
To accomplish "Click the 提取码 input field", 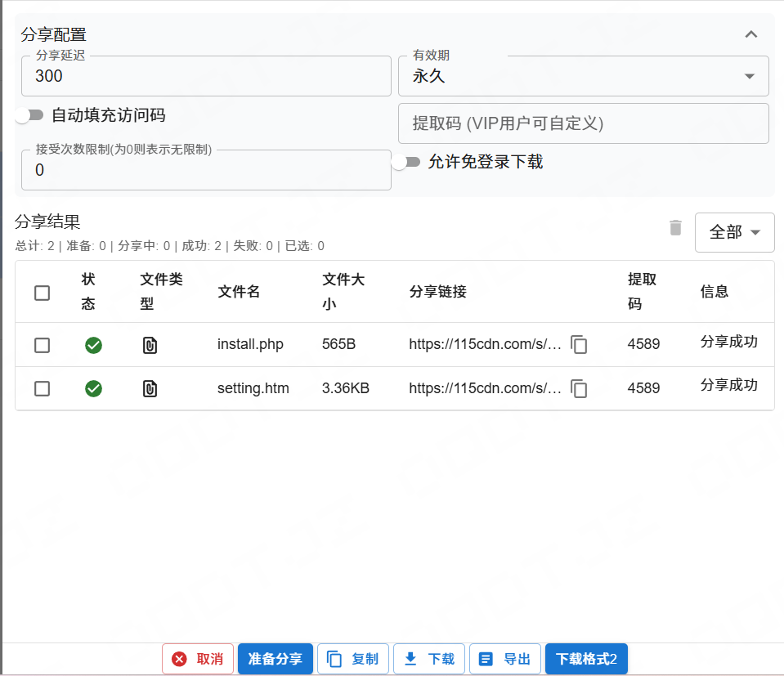I will (584, 123).
